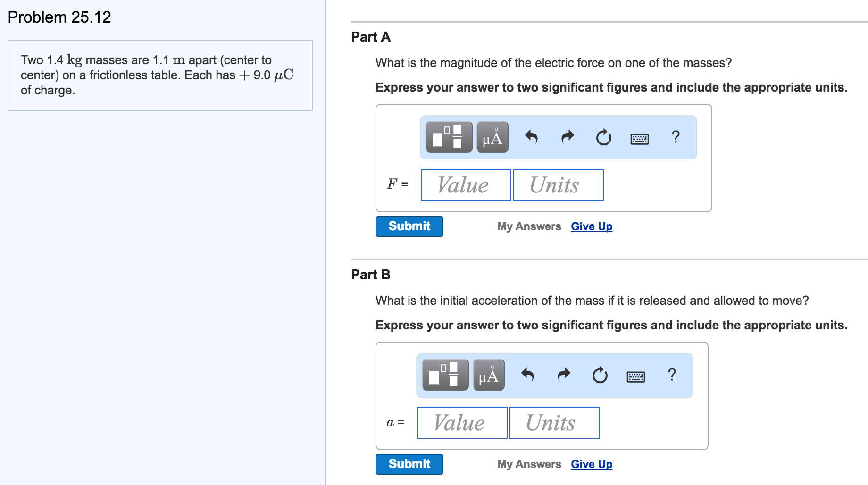Click the redo arrow in Part B
This screenshot has width=868, height=485.
564,375
